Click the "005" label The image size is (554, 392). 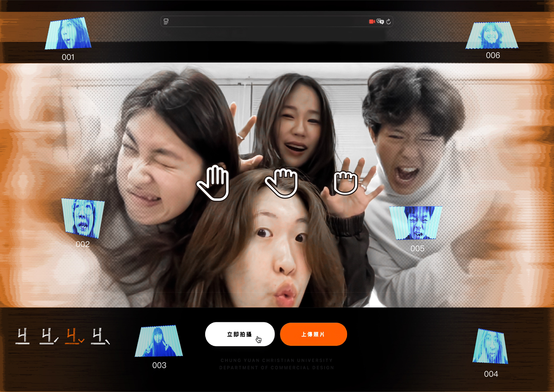pyautogui.click(x=417, y=248)
